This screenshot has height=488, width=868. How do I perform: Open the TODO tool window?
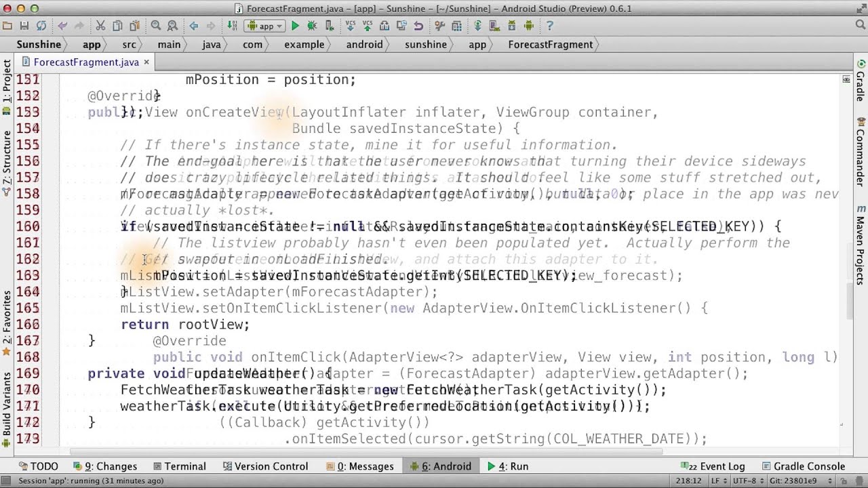[x=39, y=466]
